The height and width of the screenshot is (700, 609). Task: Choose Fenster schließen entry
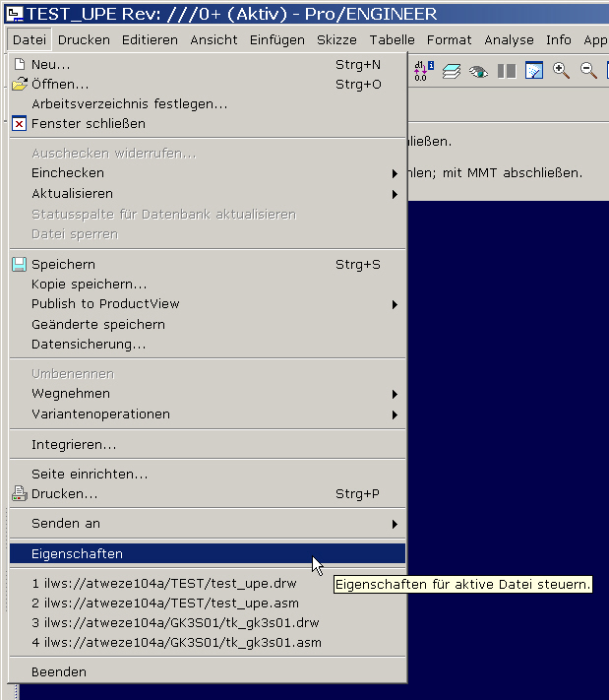208,124
